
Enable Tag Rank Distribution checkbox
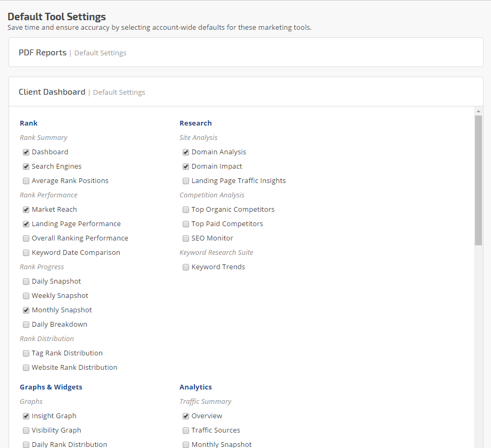(x=26, y=353)
